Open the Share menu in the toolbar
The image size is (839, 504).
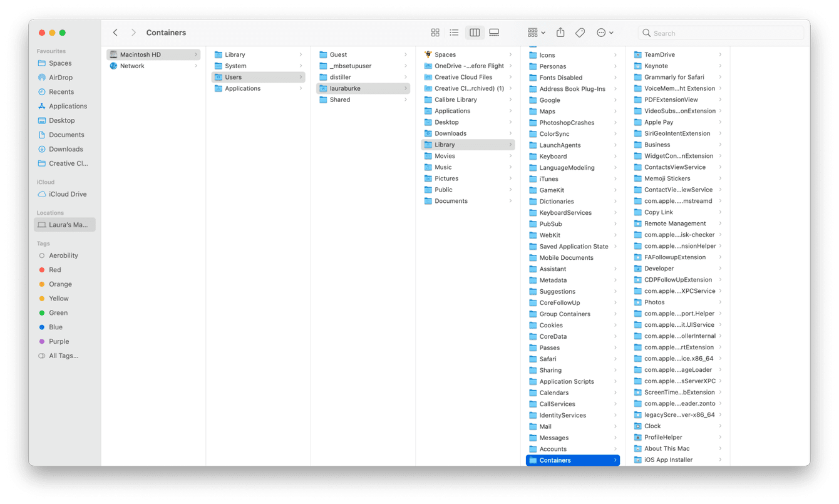(x=560, y=32)
